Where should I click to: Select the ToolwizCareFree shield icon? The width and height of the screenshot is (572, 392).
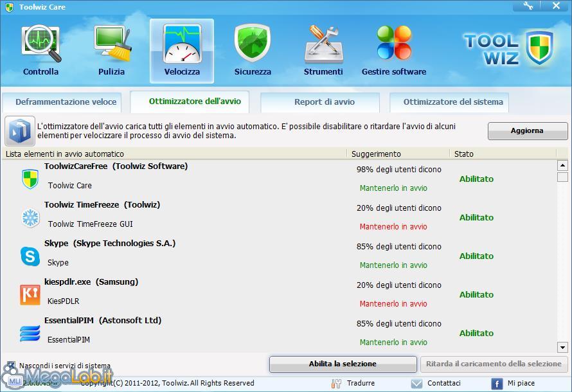click(30, 179)
